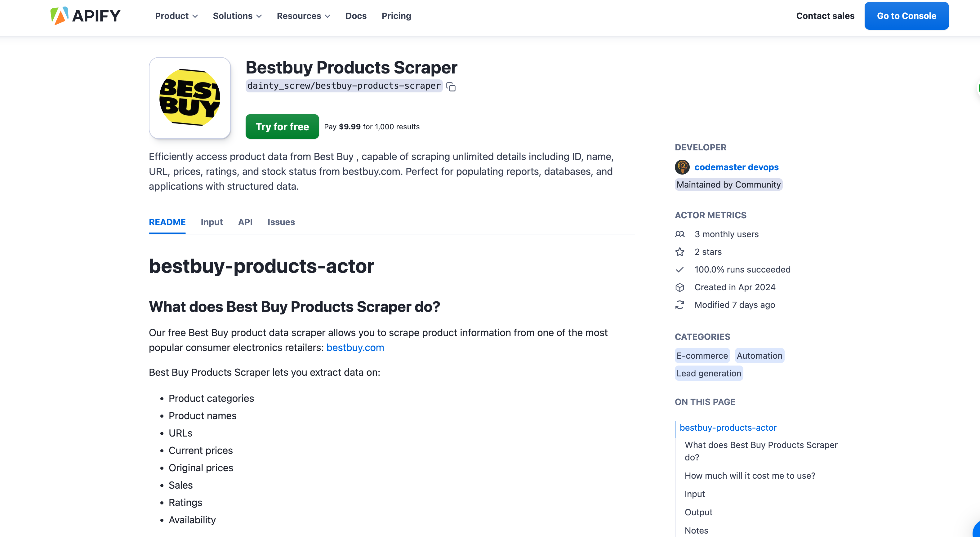Jump to Output section in page outline
Screen dimensions: 980x537
(698, 512)
